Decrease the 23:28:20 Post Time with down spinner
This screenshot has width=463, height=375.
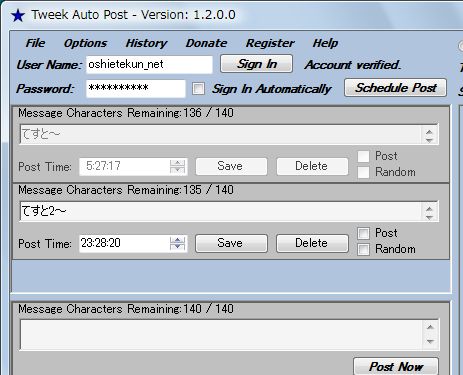pos(177,247)
